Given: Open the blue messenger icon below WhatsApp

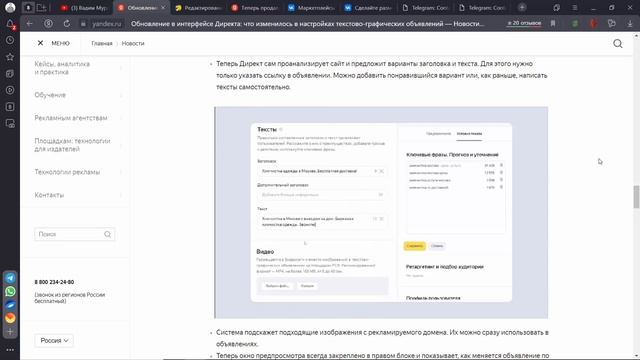Looking at the screenshot, I should 10,305.
